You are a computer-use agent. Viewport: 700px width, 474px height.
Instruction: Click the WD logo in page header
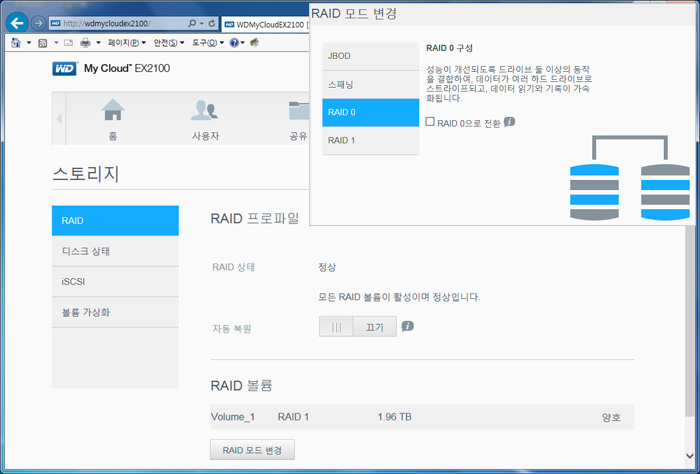(65, 68)
